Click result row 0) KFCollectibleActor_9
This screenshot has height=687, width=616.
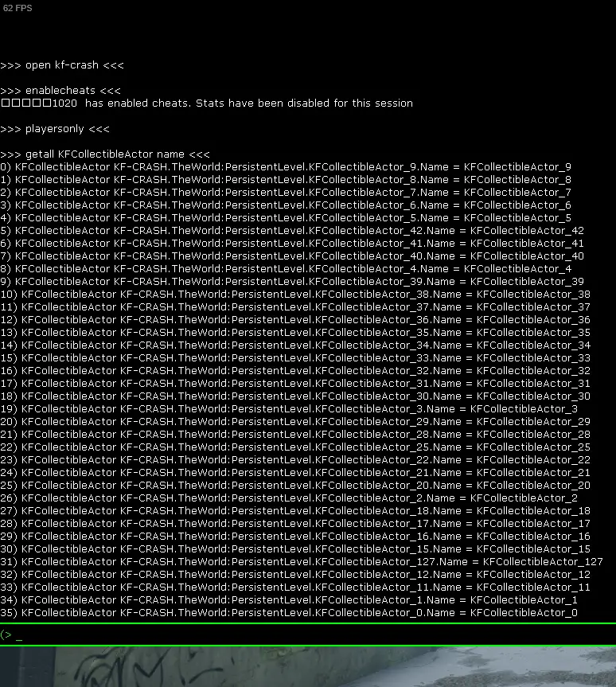(x=286, y=167)
